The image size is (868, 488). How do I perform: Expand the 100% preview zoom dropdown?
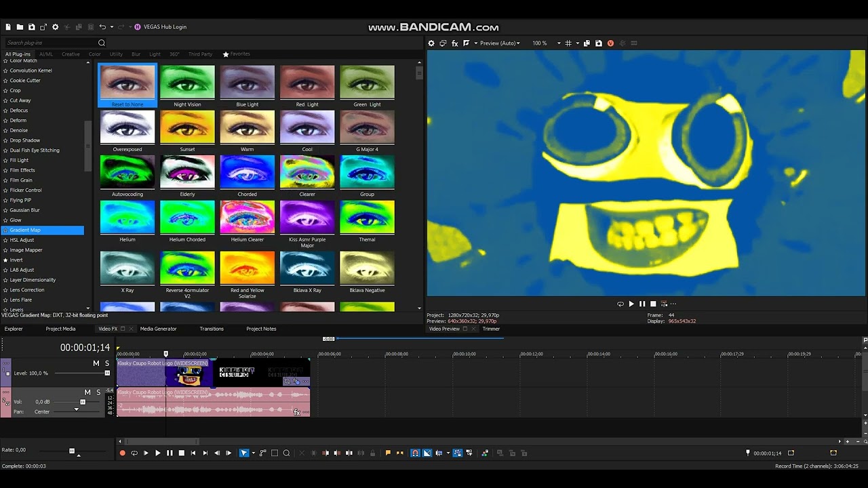[x=559, y=43]
